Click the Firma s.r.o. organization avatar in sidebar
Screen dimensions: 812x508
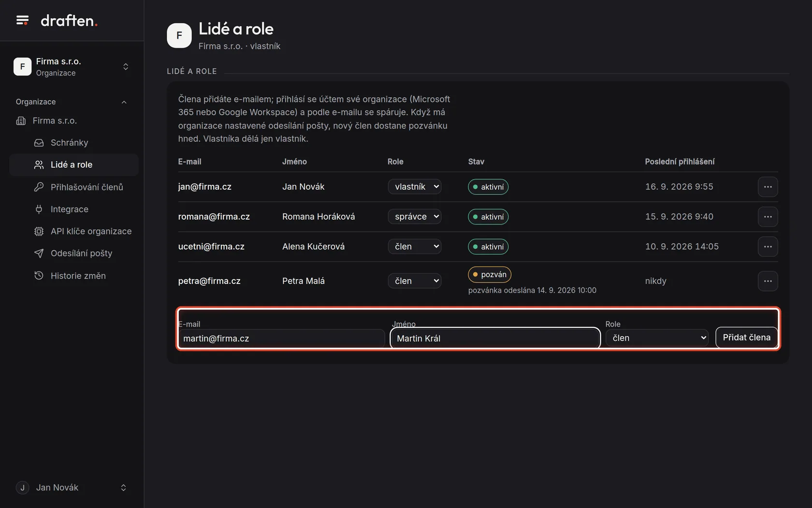pos(22,67)
